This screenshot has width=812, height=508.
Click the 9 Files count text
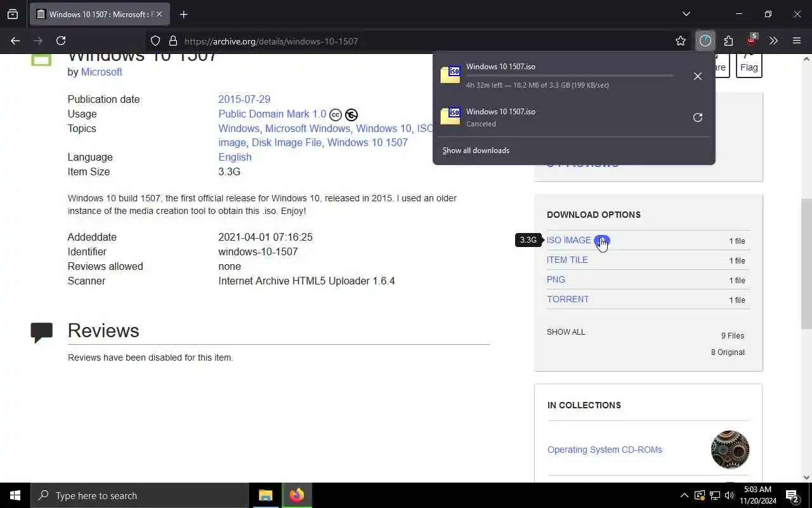click(x=733, y=336)
